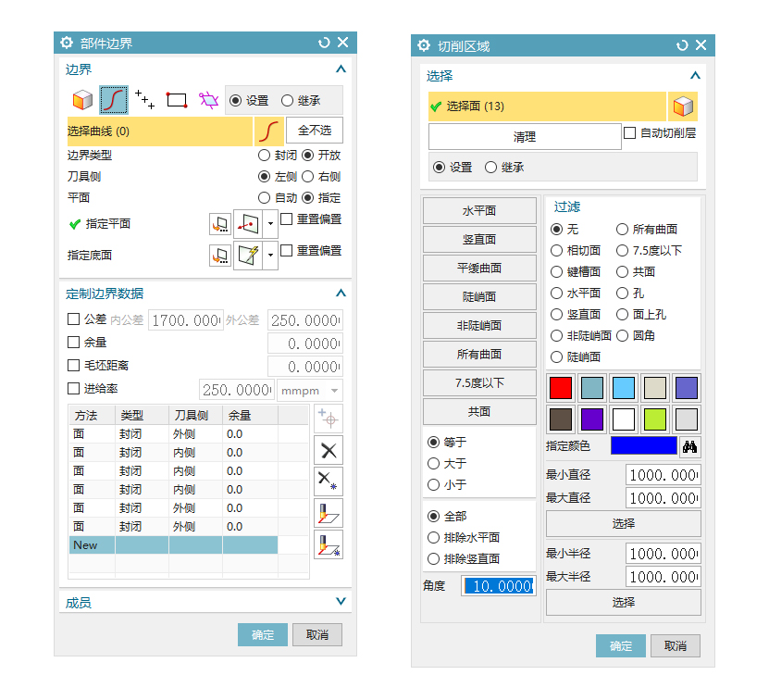Click the 全不选 button

coord(315,131)
